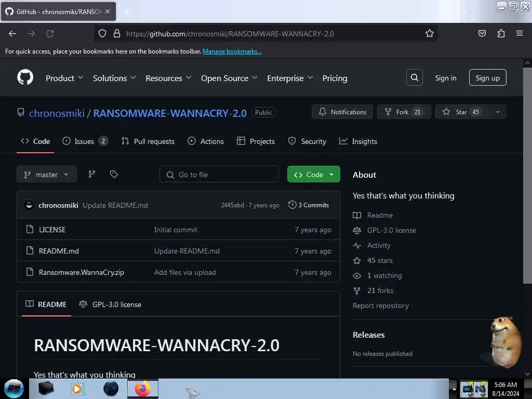Expand the Product menu
The image size is (532, 399).
(x=64, y=78)
